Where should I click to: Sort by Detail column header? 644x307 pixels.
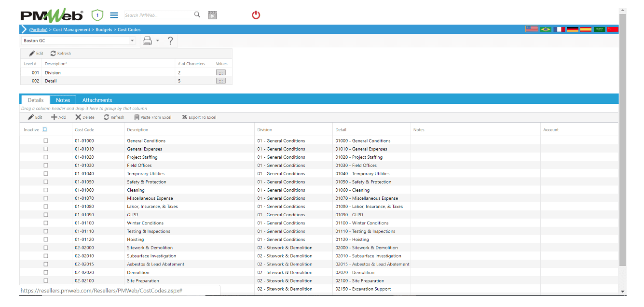click(341, 129)
